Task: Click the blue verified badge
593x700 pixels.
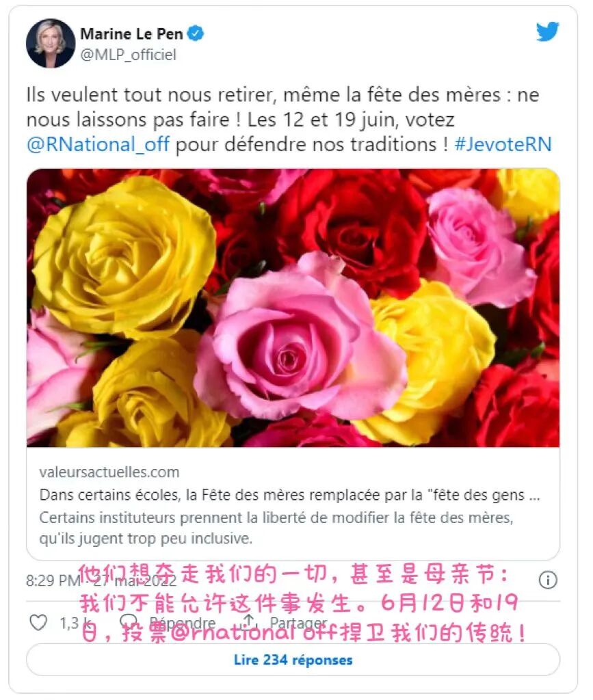Action: click(x=196, y=33)
